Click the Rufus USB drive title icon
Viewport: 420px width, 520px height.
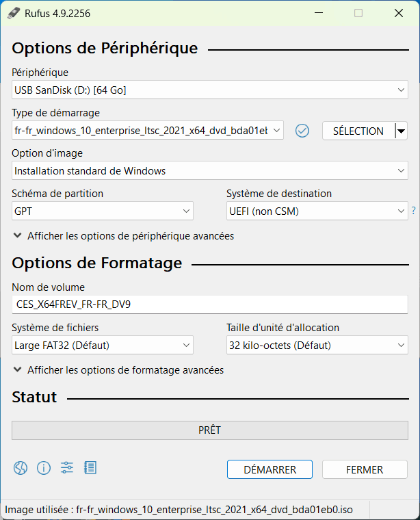14,13
